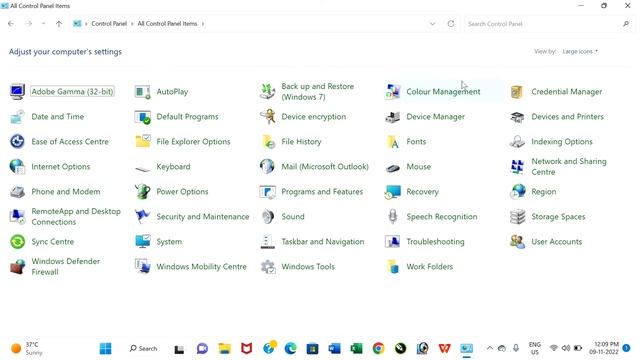Open the Network and Sharing Centre icon
The height and width of the screenshot is (360, 640).
point(517,167)
